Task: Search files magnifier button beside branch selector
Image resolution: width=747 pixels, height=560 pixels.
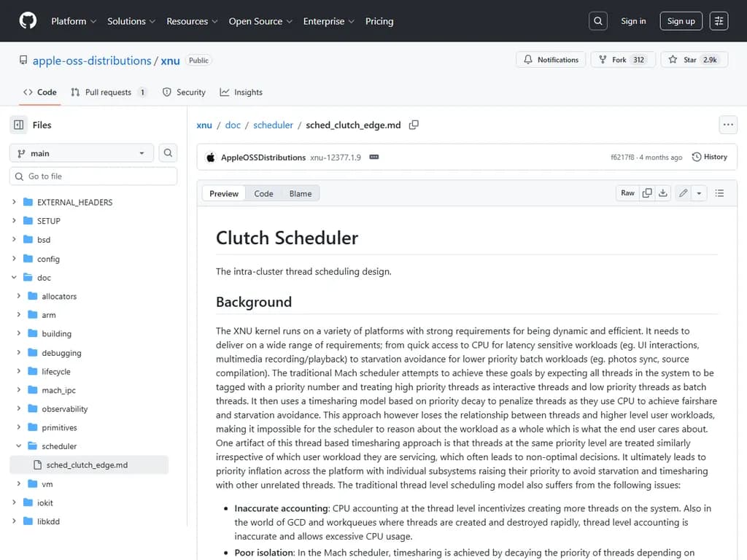Action: point(168,153)
